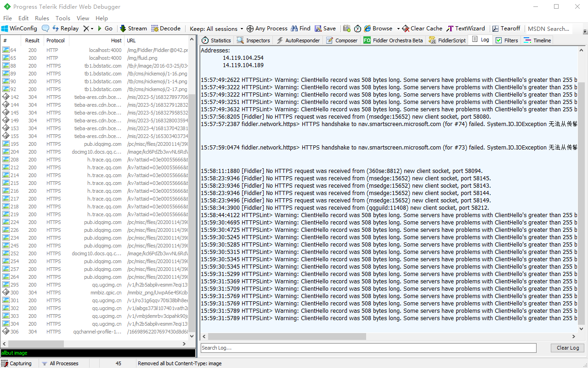Sort sessions by URL column header
The width and height of the screenshot is (588, 368).
click(156, 40)
